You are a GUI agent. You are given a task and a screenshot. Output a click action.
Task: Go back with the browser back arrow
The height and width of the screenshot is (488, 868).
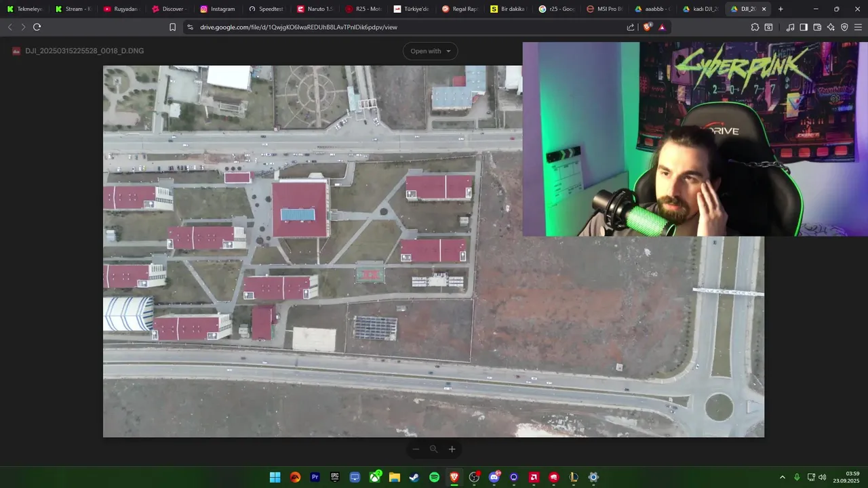(x=9, y=27)
